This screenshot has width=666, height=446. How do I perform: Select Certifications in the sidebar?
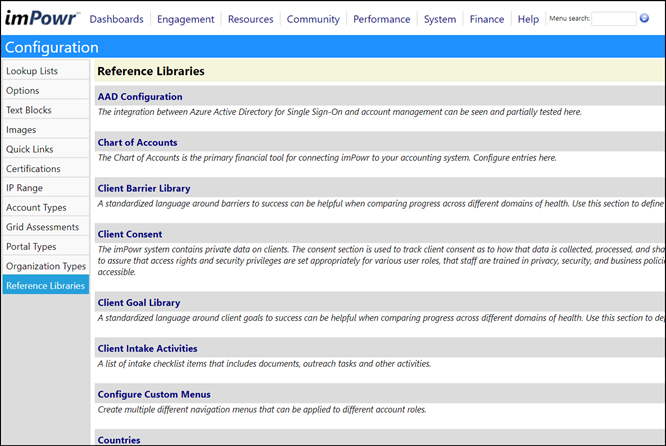point(45,169)
